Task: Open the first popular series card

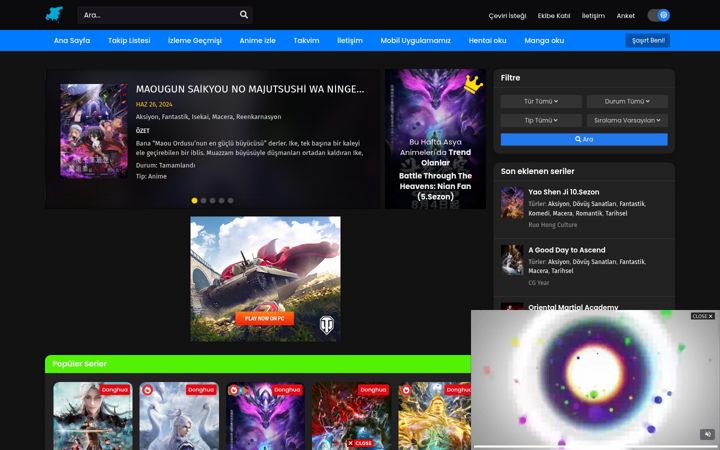Action: click(x=93, y=416)
